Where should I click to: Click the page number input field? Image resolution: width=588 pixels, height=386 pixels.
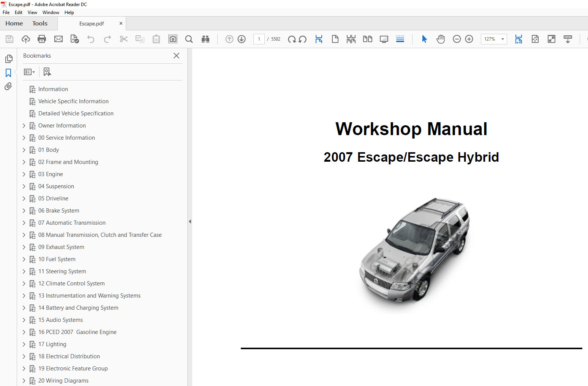tap(259, 39)
